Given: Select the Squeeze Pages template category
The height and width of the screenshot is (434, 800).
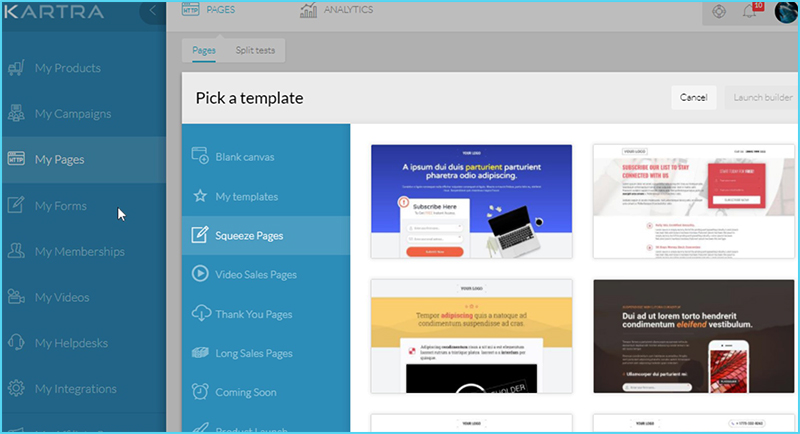Looking at the screenshot, I should click(249, 236).
